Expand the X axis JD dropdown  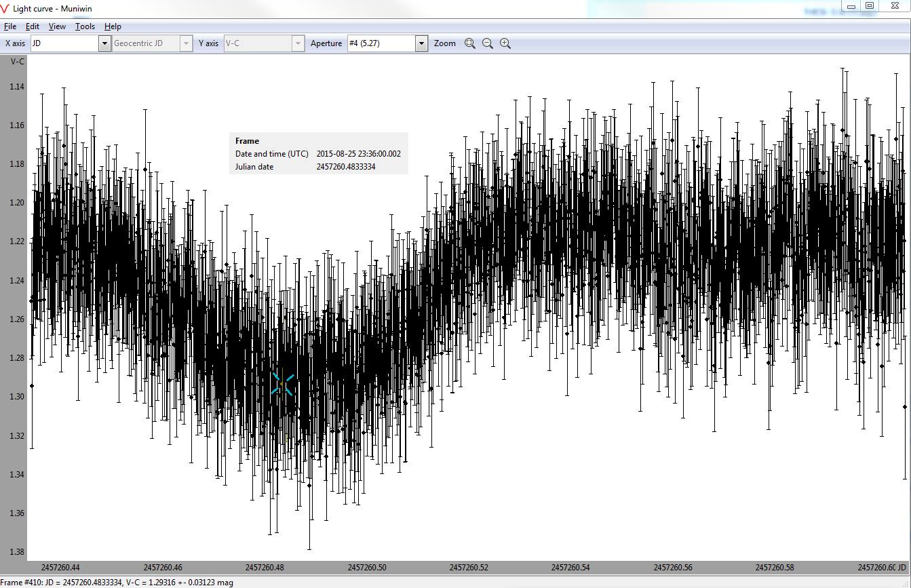point(104,43)
